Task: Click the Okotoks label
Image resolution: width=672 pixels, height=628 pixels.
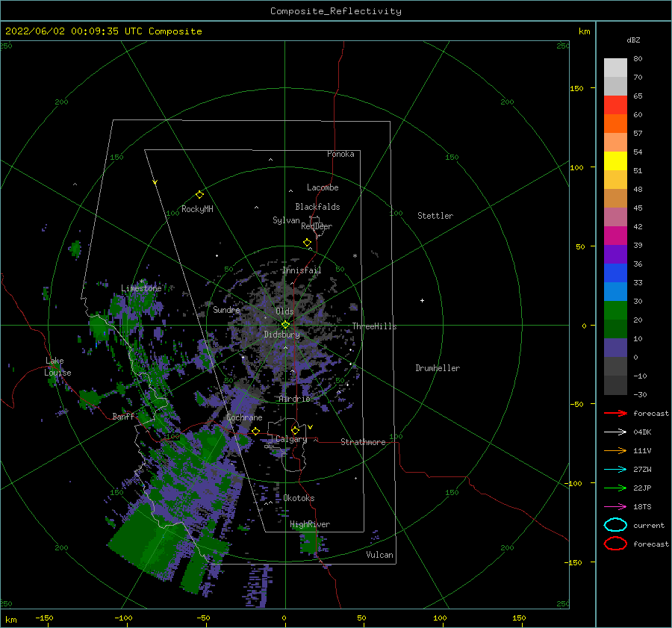Action: 299,498
